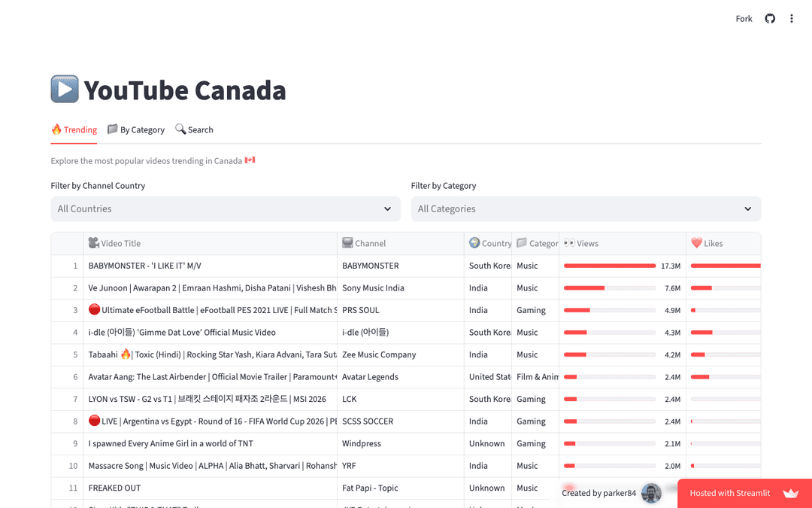Click "Avatar Legends" channel cell
This screenshot has width=812, height=508.
tap(400, 377)
